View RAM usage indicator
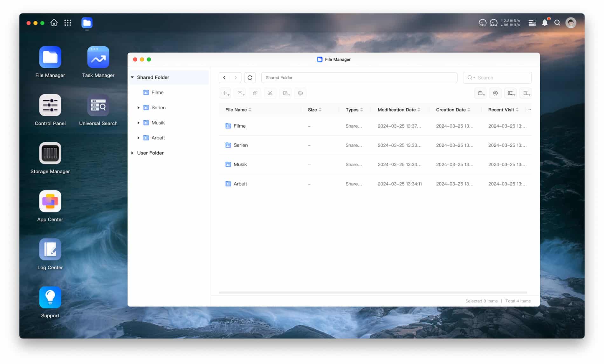Viewport: 604px width, 364px height. point(493,23)
